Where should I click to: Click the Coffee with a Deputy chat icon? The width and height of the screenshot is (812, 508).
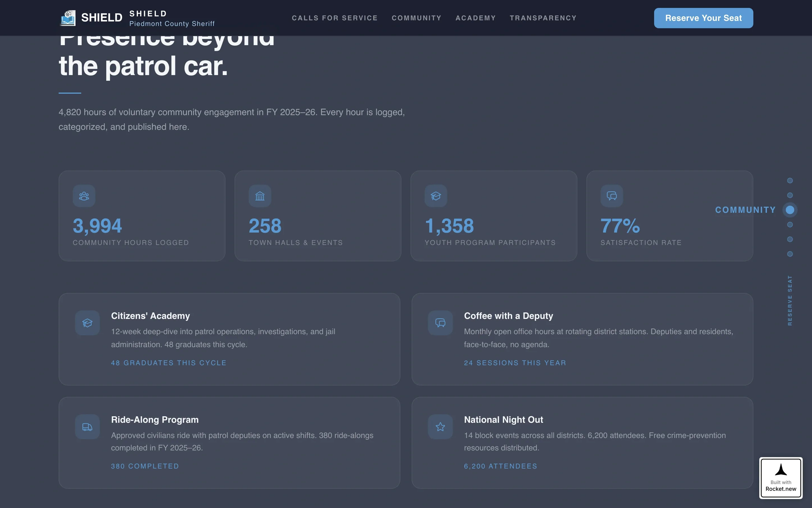(440, 323)
